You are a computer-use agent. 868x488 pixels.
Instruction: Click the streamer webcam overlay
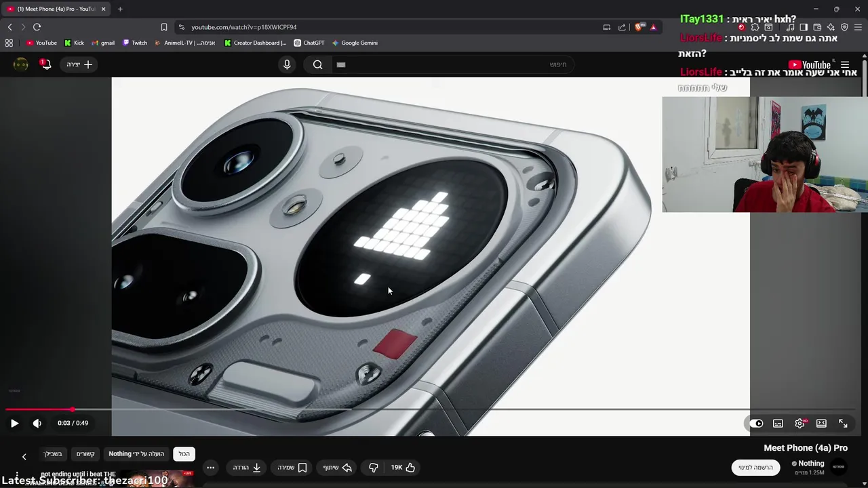(765, 155)
